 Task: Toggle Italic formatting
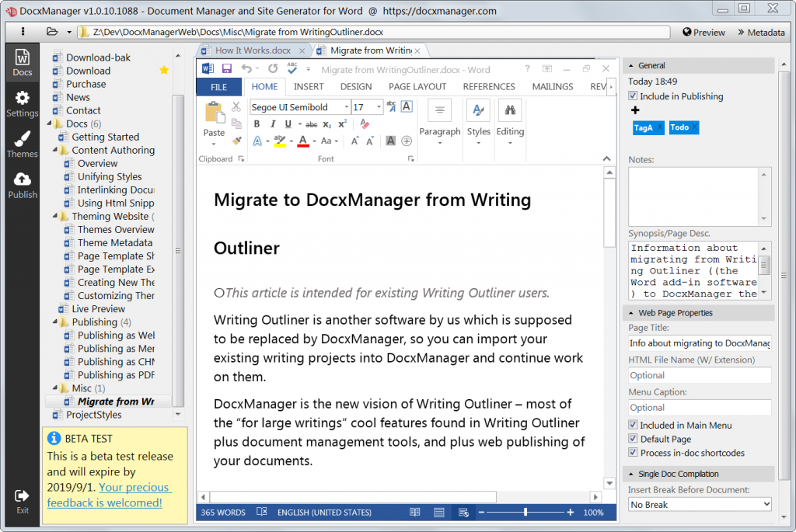(273, 123)
